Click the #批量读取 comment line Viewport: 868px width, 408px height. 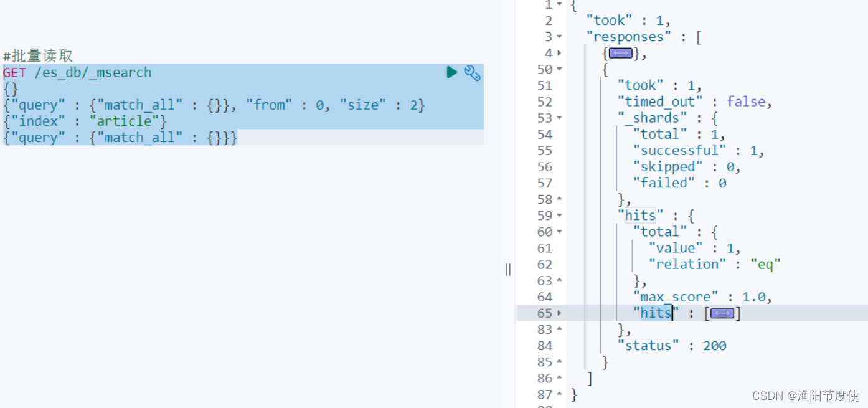[x=39, y=56]
